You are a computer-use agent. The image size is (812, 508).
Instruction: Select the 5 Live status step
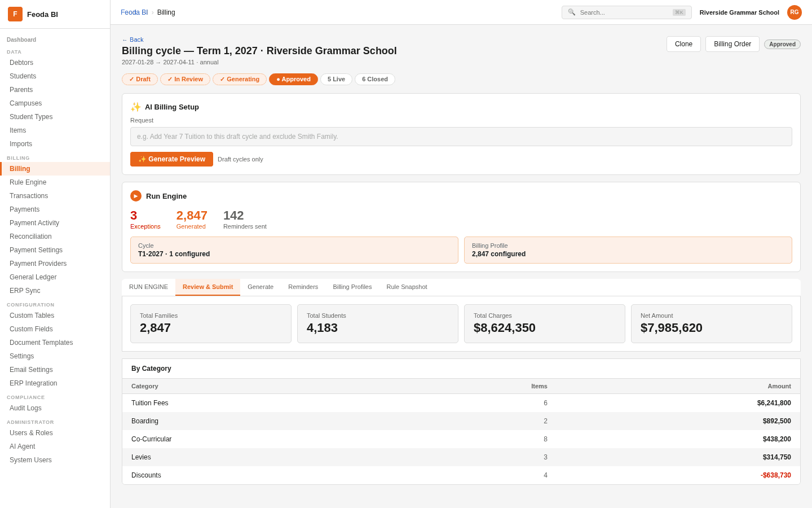[x=336, y=80]
